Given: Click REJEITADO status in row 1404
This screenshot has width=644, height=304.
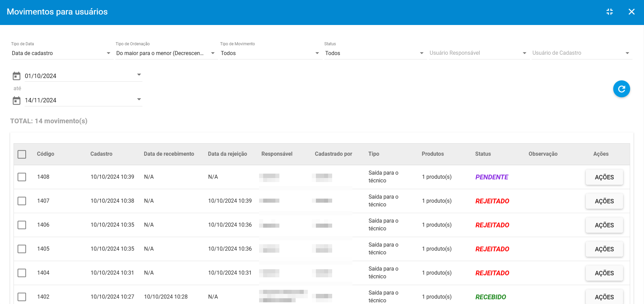Looking at the screenshot, I should [492, 273].
